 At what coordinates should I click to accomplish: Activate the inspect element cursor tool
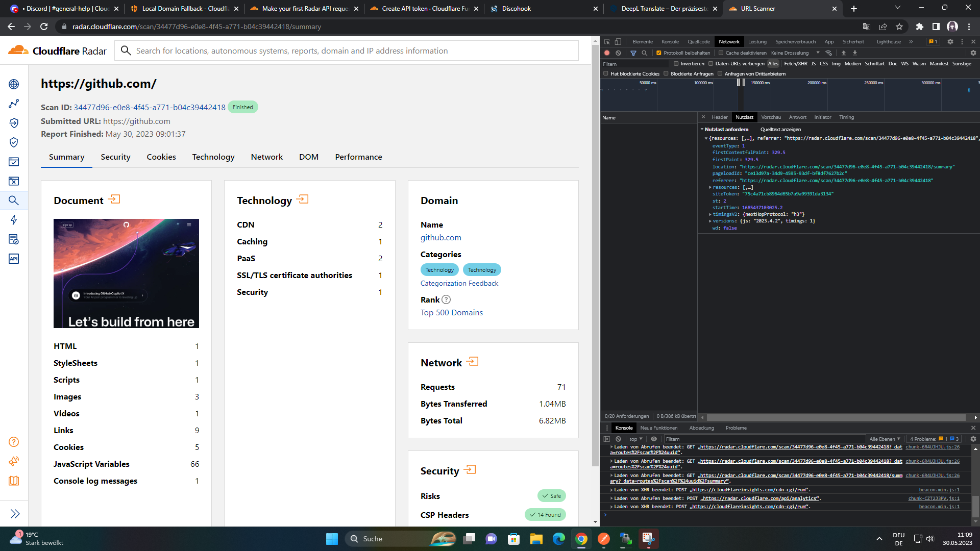tap(607, 42)
